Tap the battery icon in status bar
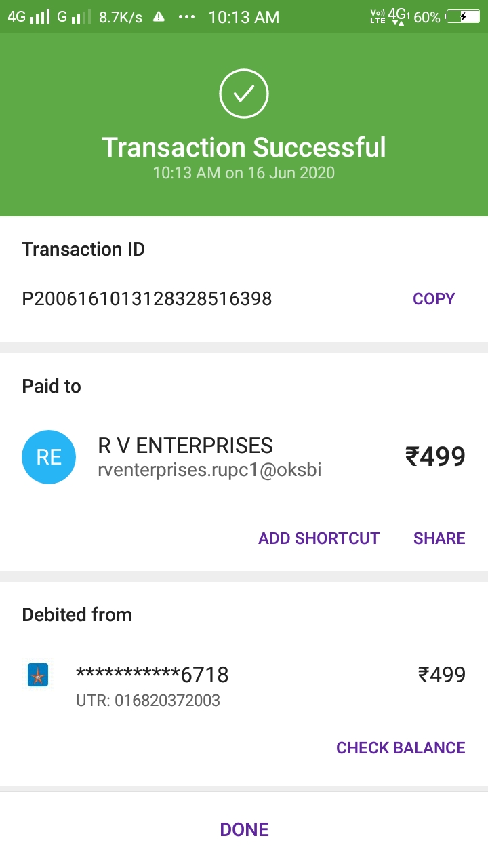Viewport: 488px width, 868px height. (x=464, y=17)
